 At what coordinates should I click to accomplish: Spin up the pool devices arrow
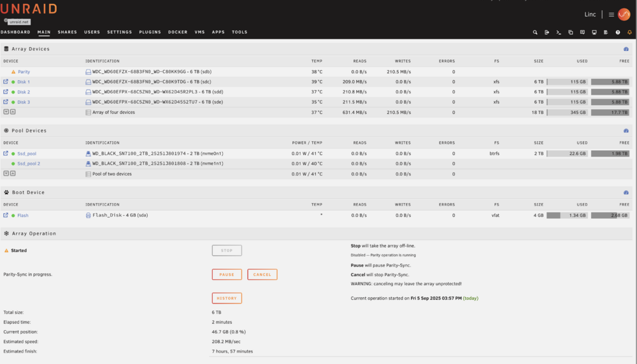click(13, 173)
